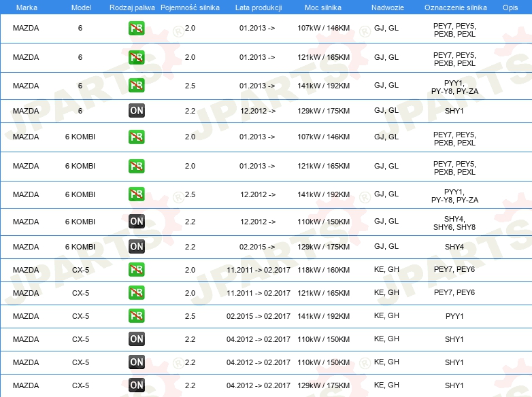
Task: Select petrol icon in 6 KOMBI 2.5 row
Action: [136, 194]
